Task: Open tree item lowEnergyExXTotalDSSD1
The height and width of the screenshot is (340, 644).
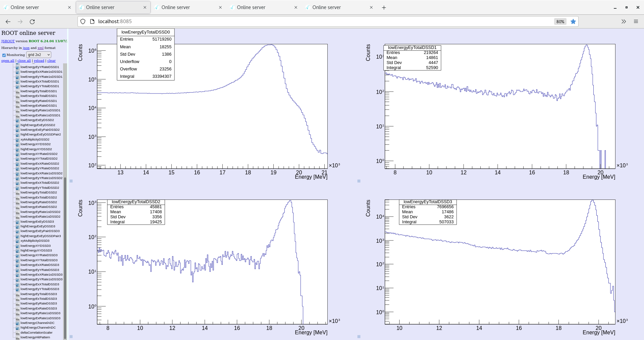Action: tap(40, 81)
